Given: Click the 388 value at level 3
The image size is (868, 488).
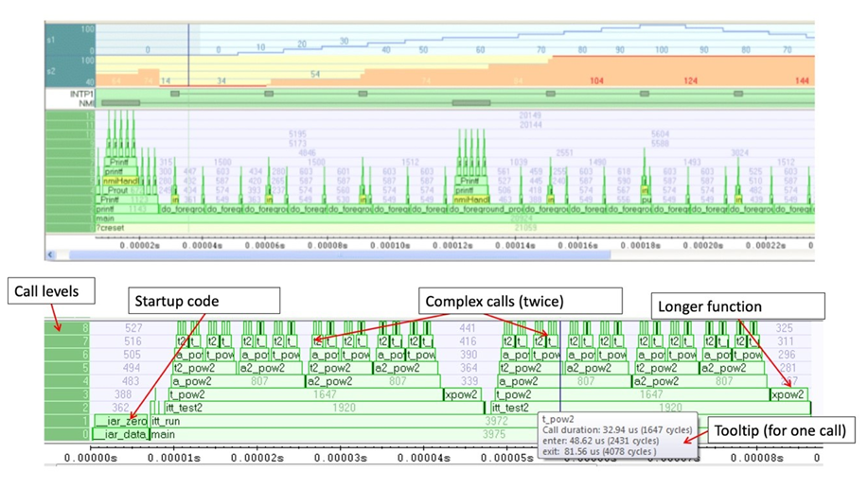Looking at the screenshot, I should pyautogui.click(x=123, y=394).
